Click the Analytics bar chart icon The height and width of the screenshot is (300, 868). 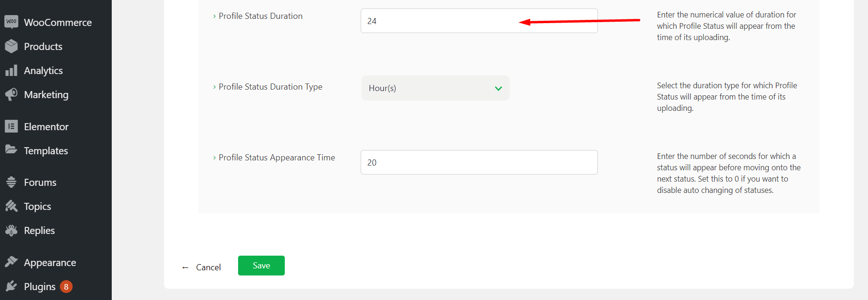11,70
